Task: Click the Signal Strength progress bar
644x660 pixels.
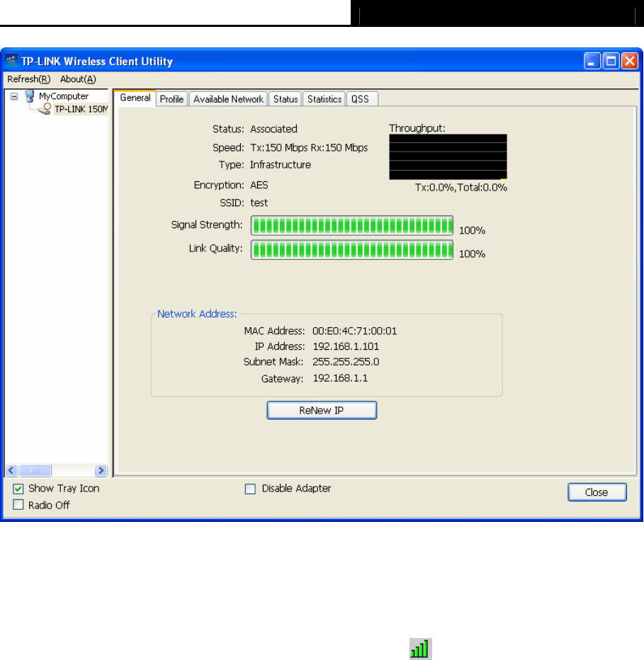Action: [352, 226]
